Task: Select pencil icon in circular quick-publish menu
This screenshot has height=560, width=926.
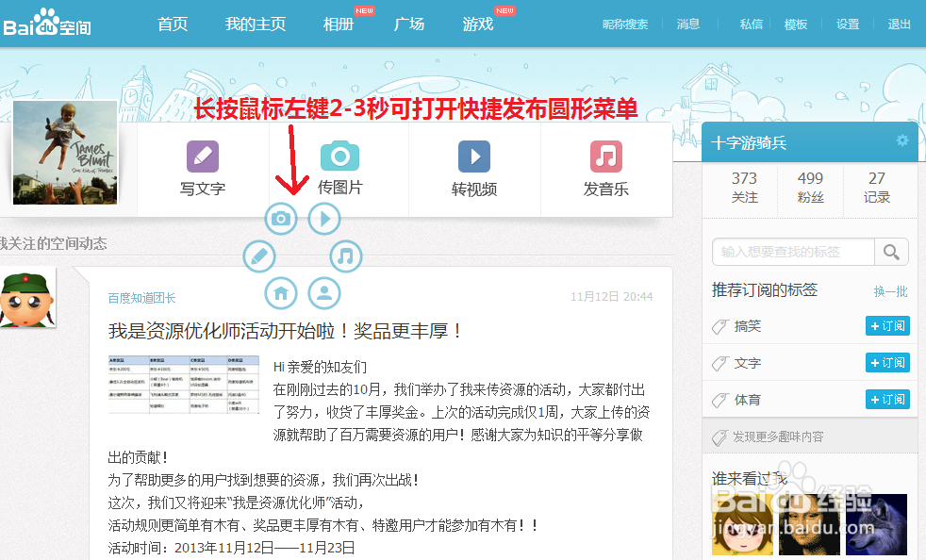Action: [259, 256]
